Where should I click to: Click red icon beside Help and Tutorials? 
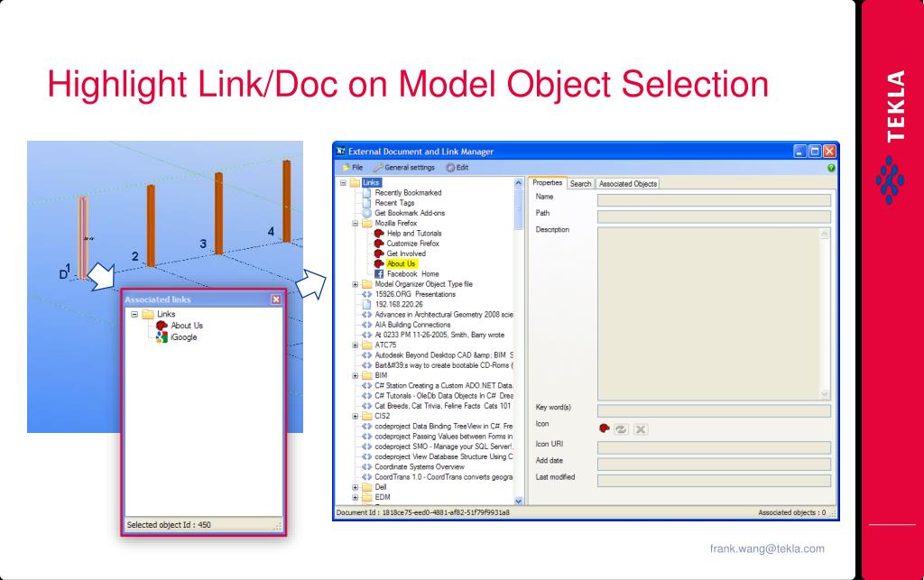pyautogui.click(x=379, y=234)
